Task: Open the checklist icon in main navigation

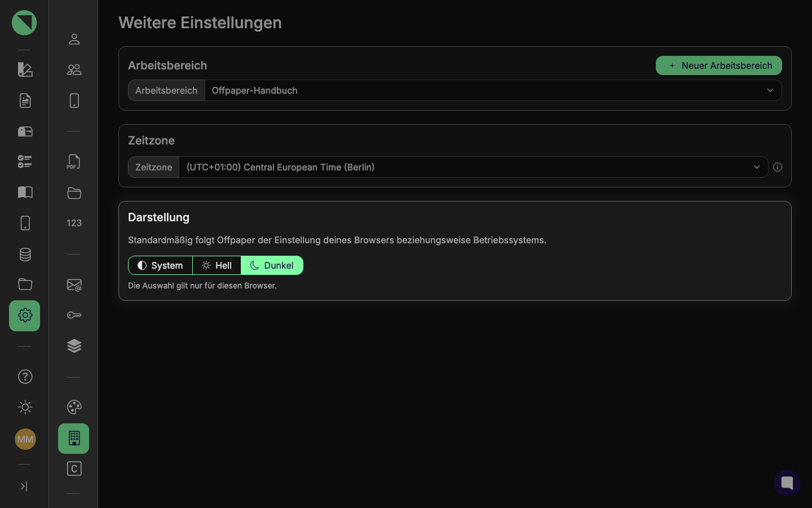Action: [x=25, y=162]
